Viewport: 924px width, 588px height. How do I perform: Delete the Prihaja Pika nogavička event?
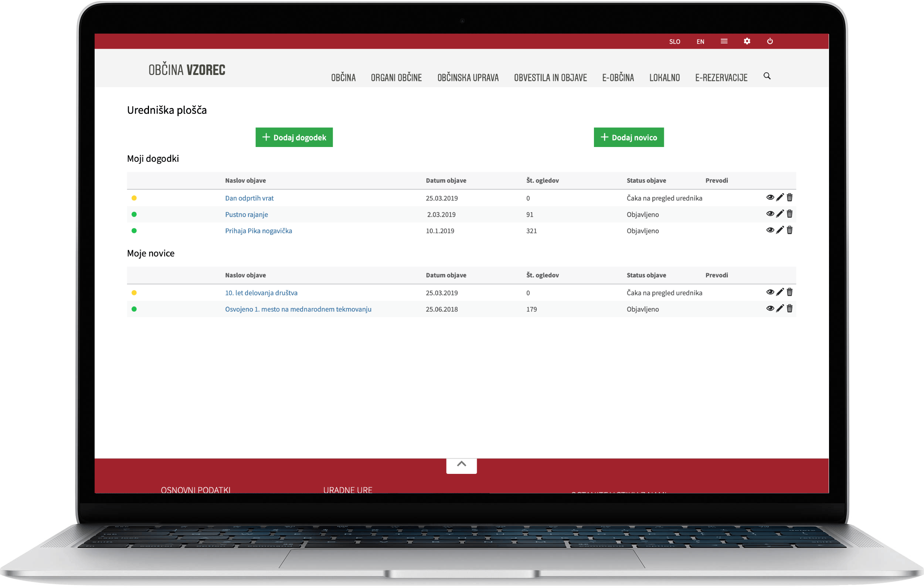point(789,230)
